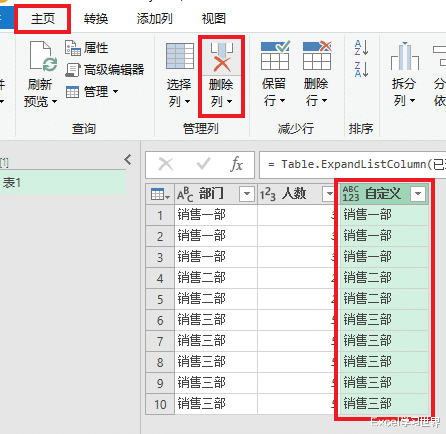Click the 保留行 keep rows icon
Viewport: 446px width, 434px height.
[x=275, y=55]
